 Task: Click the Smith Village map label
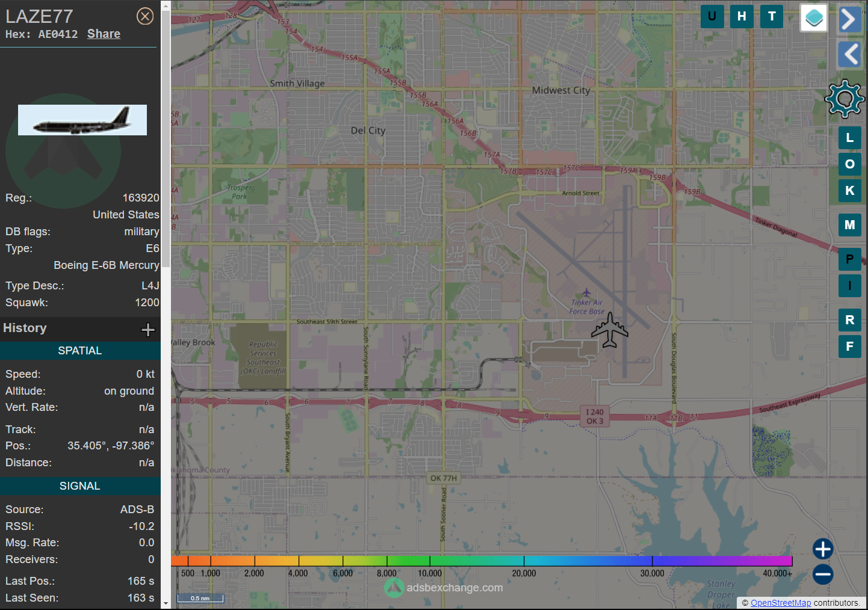(297, 84)
